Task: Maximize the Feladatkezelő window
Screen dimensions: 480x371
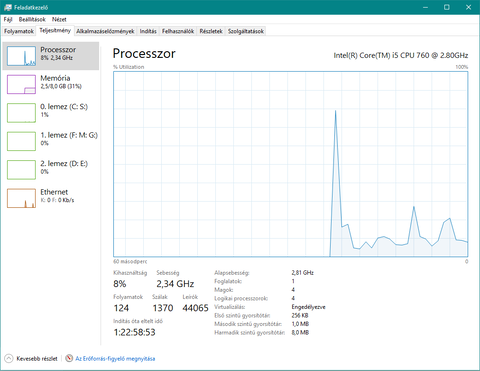Action: [447, 7]
